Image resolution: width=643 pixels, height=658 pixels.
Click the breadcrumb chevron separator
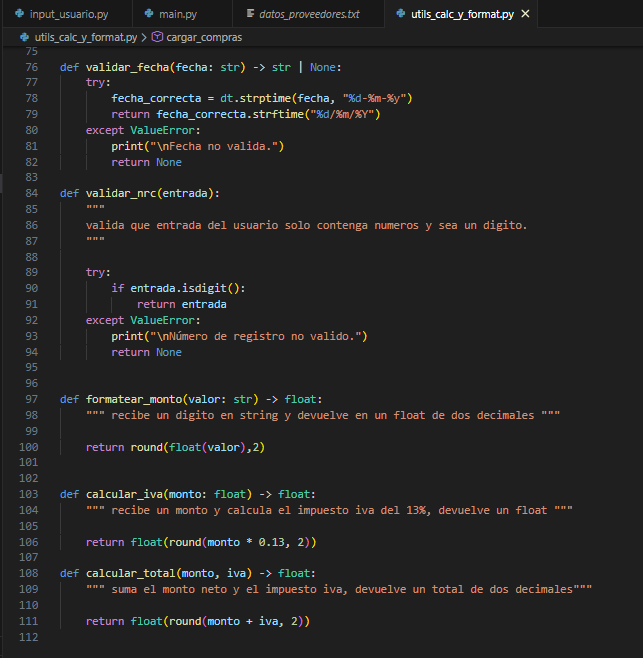pyautogui.click(x=145, y=37)
